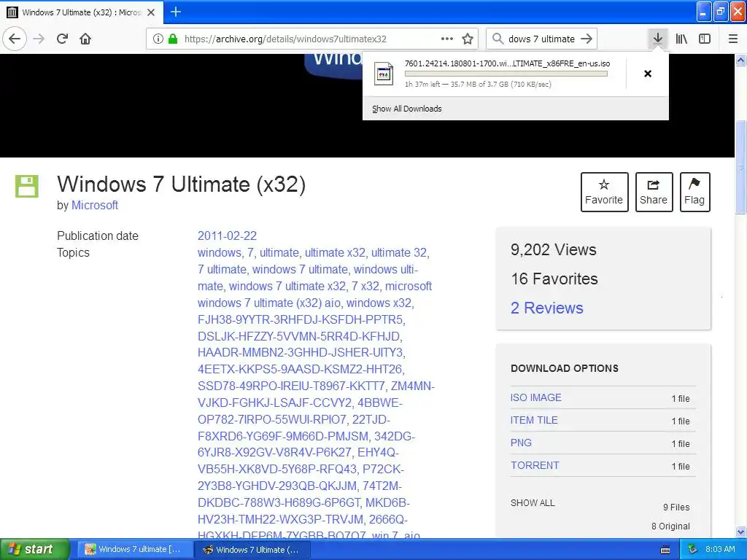The height and width of the screenshot is (560, 747).
Task: Show site information icon in address bar
Action: click(158, 39)
